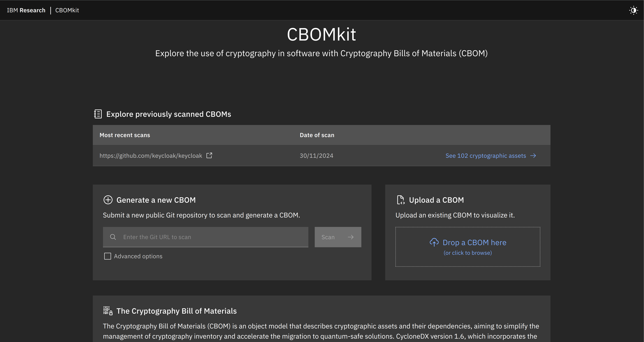
Task: Click Drop a CBOM here upload area
Action: [x=468, y=247]
